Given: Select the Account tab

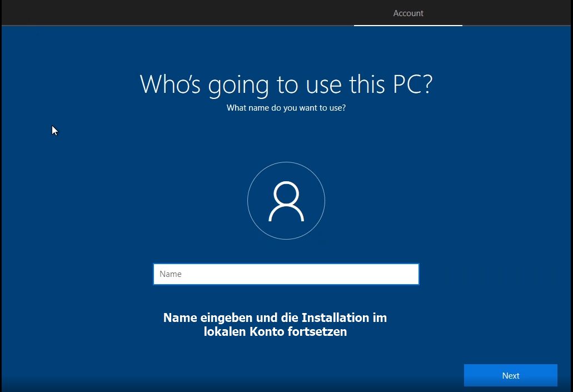Looking at the screenshot, I should pos(408,13).
